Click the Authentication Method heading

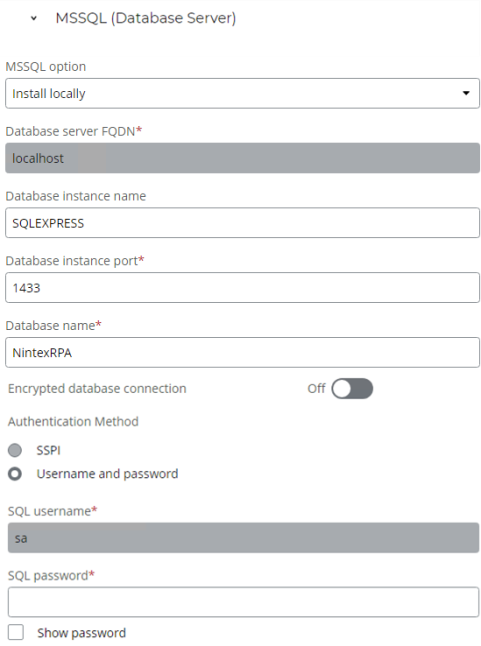[73, 421]
